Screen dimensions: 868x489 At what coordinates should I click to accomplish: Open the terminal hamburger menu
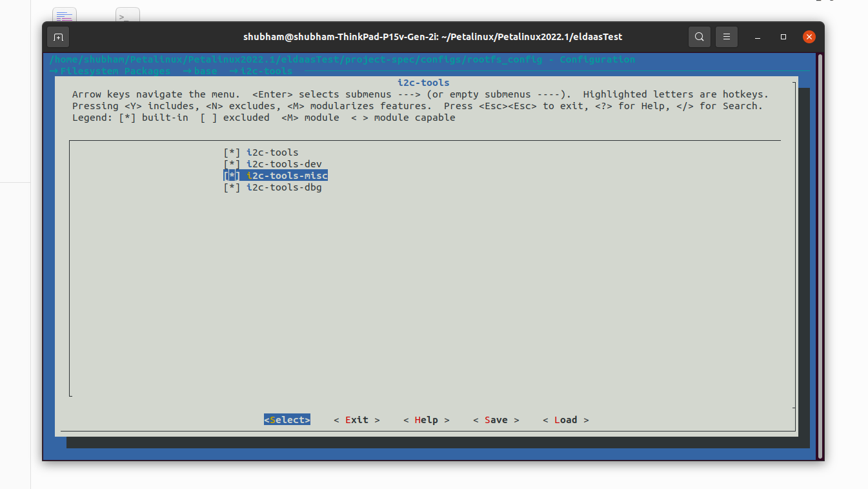[x=726, y=37]
